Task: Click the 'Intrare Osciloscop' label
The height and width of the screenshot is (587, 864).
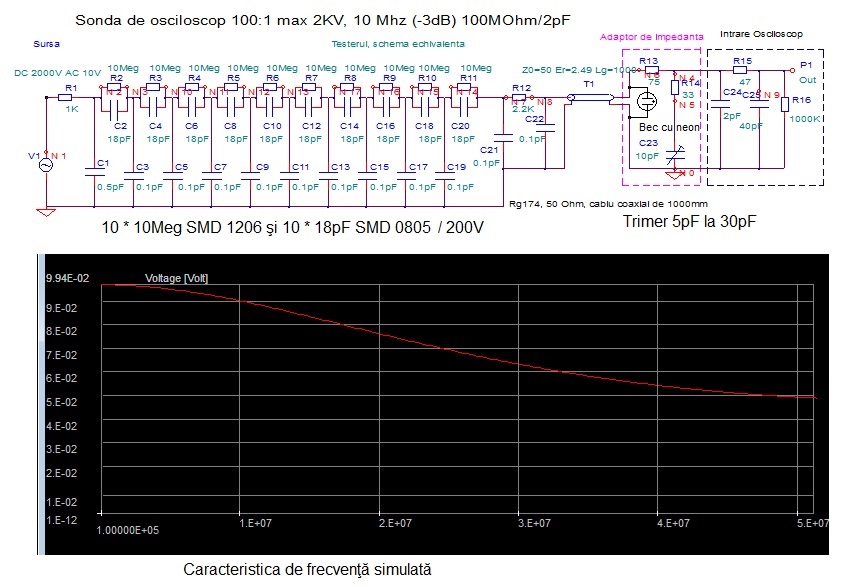Action: pos(761,34)
